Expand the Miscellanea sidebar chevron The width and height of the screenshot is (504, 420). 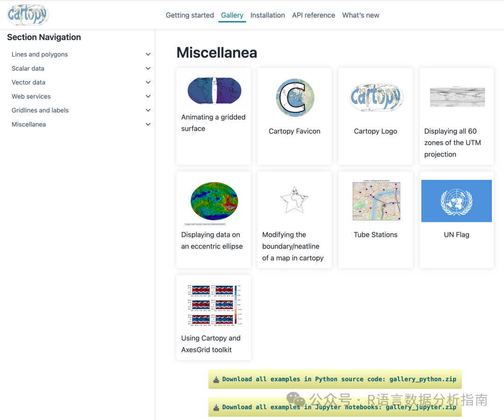point(148,124)
